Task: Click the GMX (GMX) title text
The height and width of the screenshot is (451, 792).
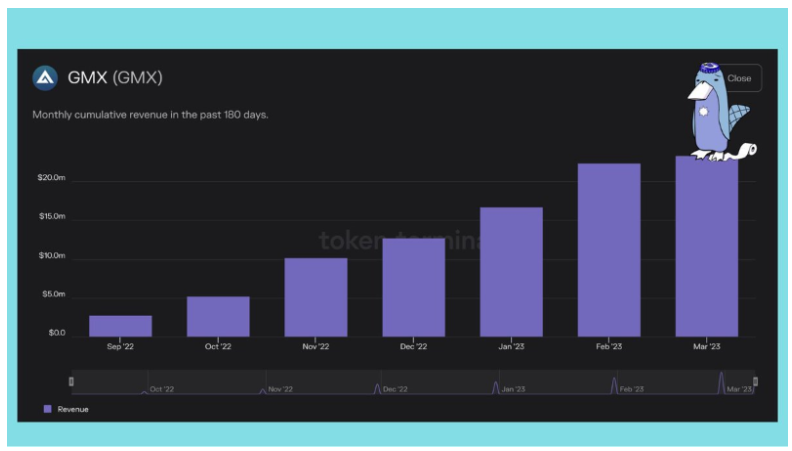Action: tap(115, 78)
